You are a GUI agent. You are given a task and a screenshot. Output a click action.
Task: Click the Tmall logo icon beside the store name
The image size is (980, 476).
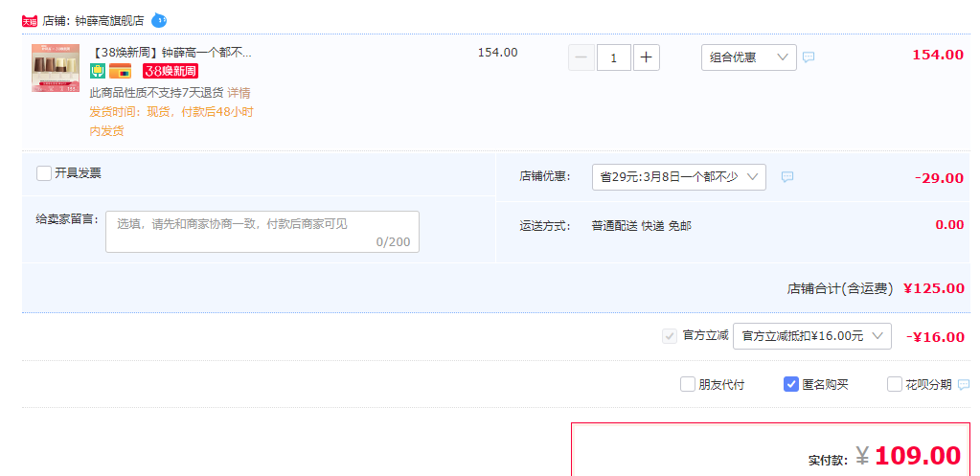pyautogui.click(x=30, y=21)
